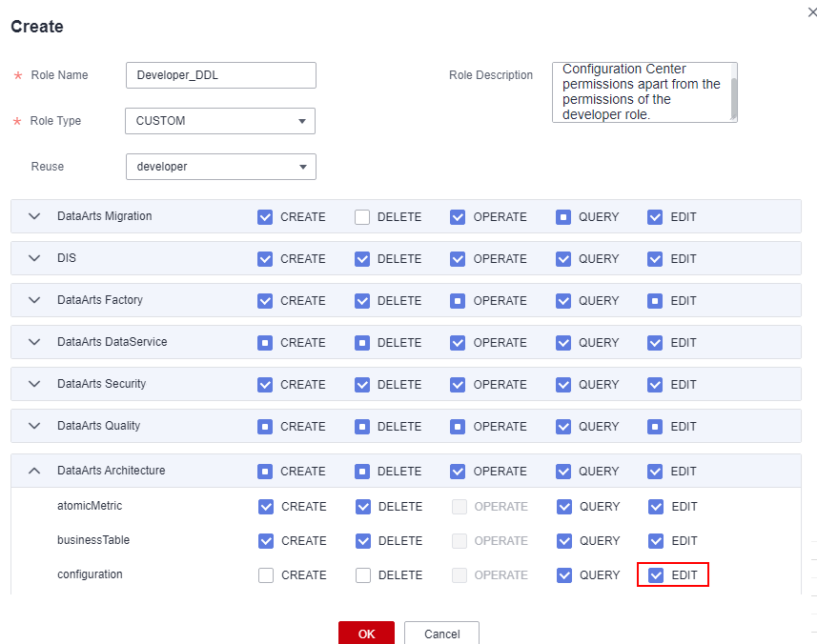Uncheck DELETE for atomicMetric
817x644 pixels.
coord(363,507)
